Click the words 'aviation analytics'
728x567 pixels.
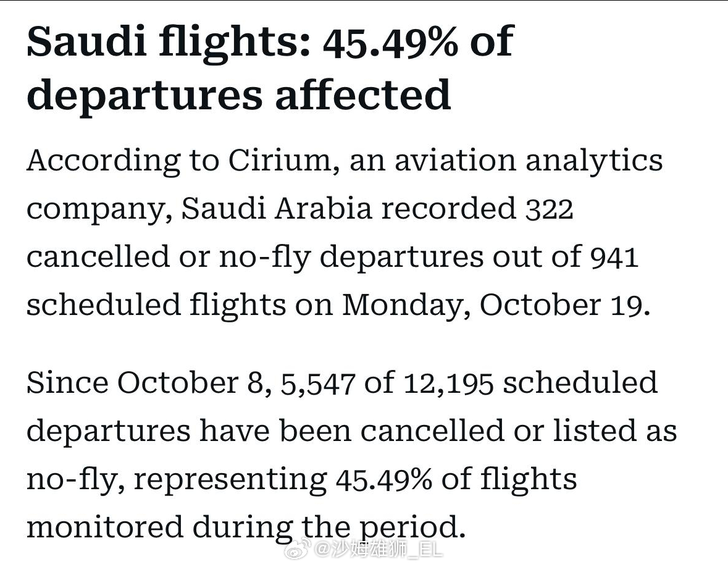point(529,162)
